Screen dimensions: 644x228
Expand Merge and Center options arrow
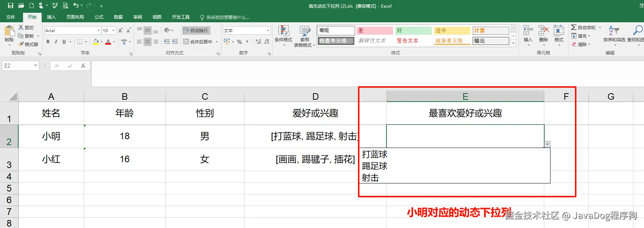click(x=217, y=42)
